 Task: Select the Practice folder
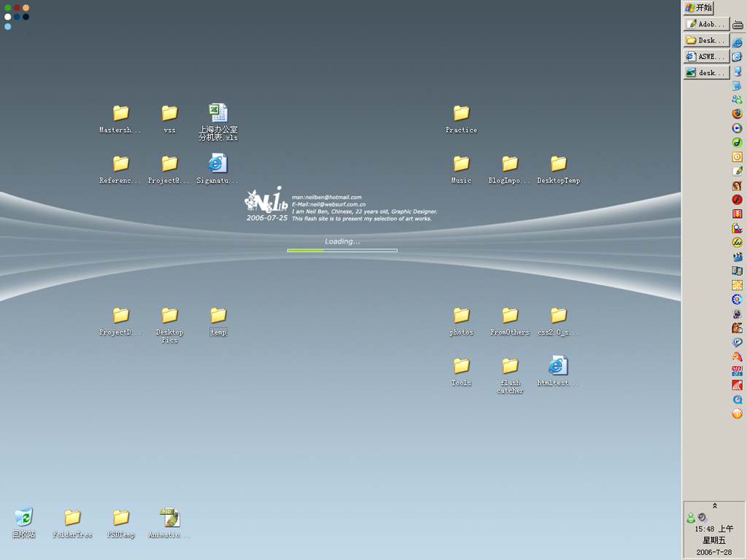tap(461, 119)
